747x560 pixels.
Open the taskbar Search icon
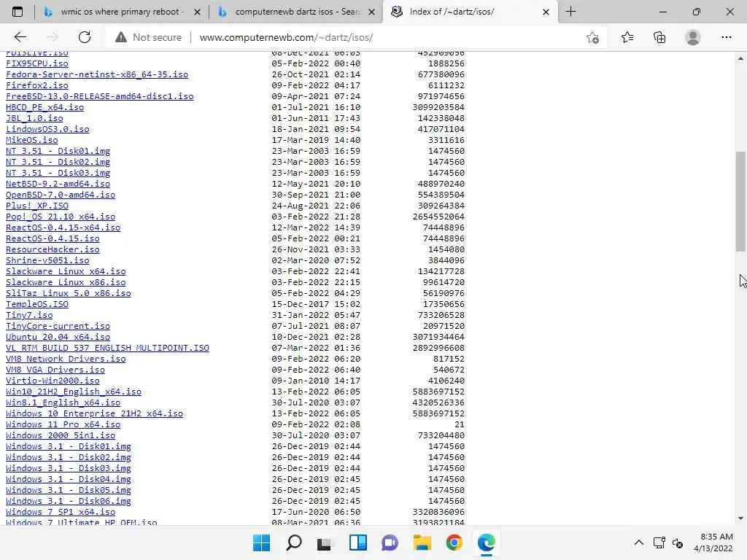tap(293, 542)
